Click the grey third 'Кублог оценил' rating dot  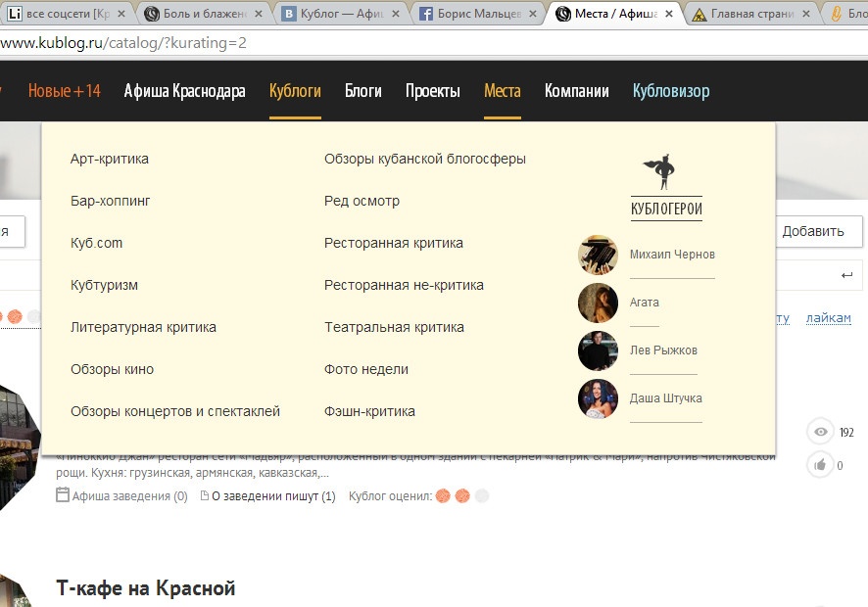tap(482, 495)
